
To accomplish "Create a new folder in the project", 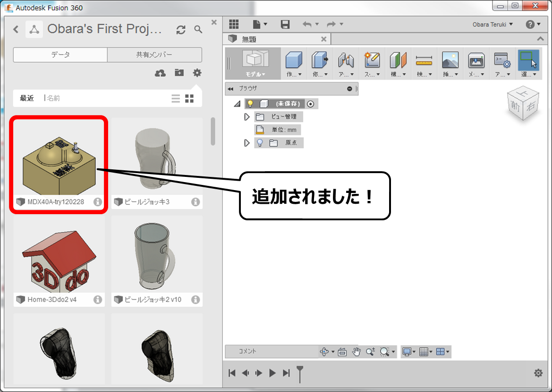I will pyautogui.click(x=179, y=73).
